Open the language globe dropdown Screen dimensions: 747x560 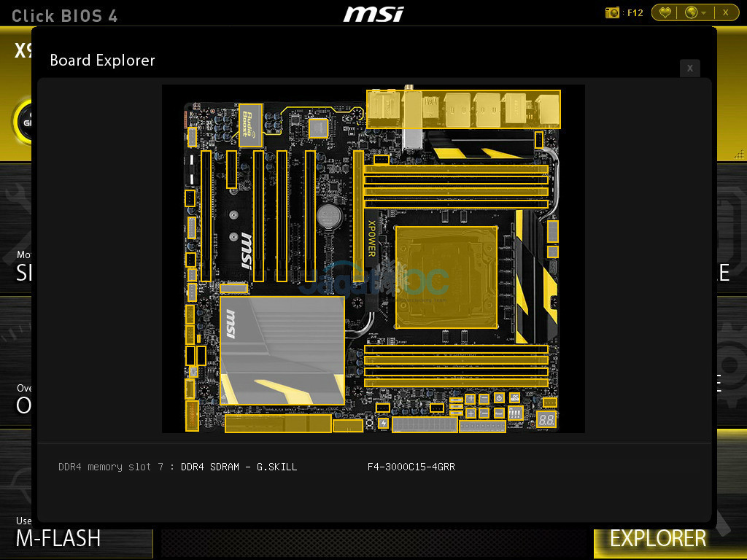coord(695,13)
